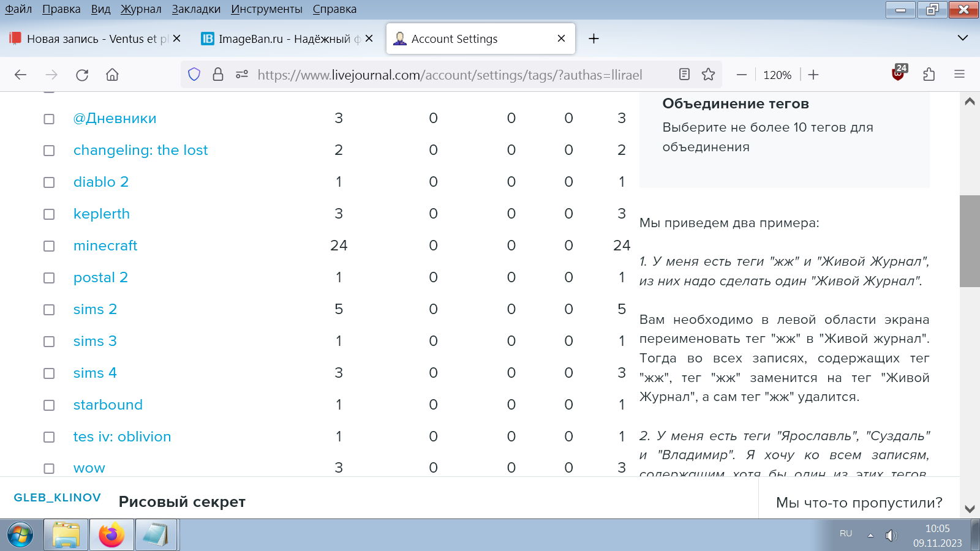
Task: Click the page scroll-down arrow
Action: [970, 509]
